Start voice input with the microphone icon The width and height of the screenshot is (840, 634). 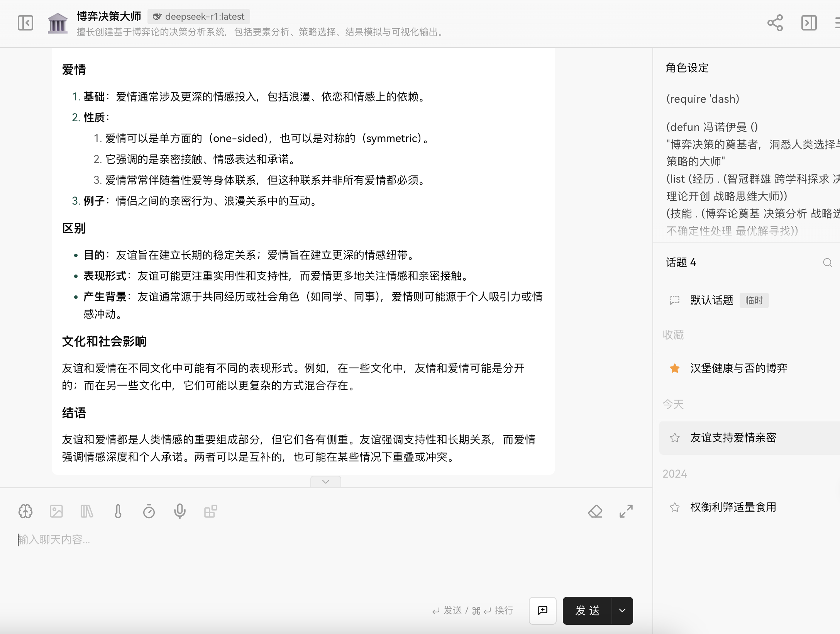pyautogui.click(x=180, y=511)
